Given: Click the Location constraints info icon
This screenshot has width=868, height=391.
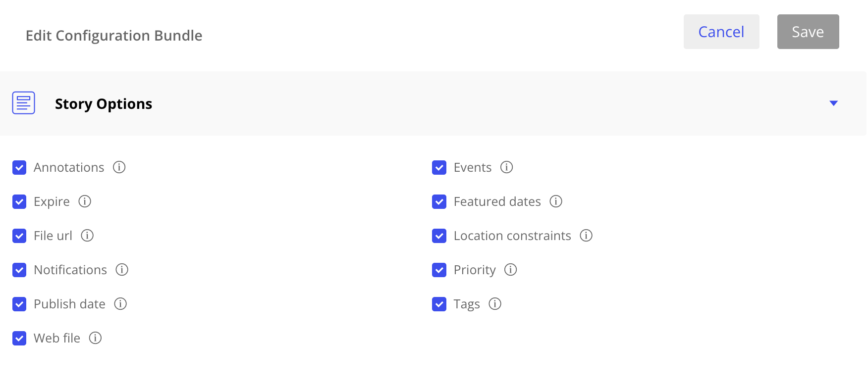Looking at the screenshot, I should tap(586, 236).
